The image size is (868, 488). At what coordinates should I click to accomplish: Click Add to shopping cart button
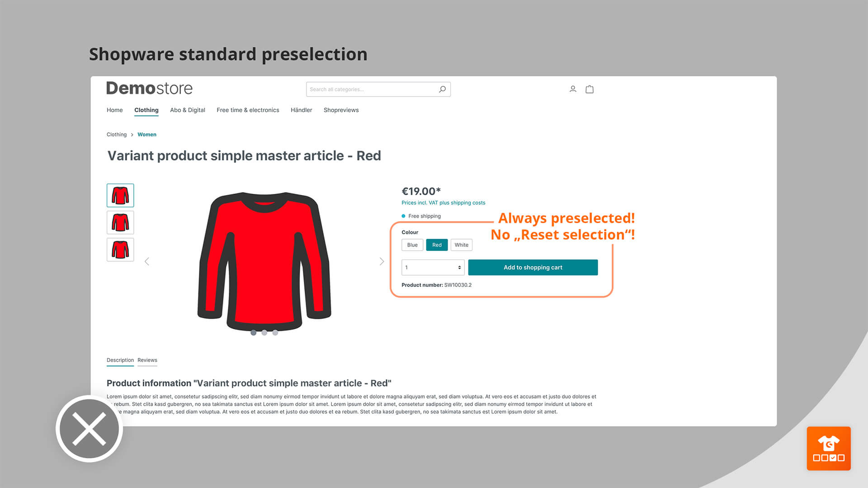[533, 267]
